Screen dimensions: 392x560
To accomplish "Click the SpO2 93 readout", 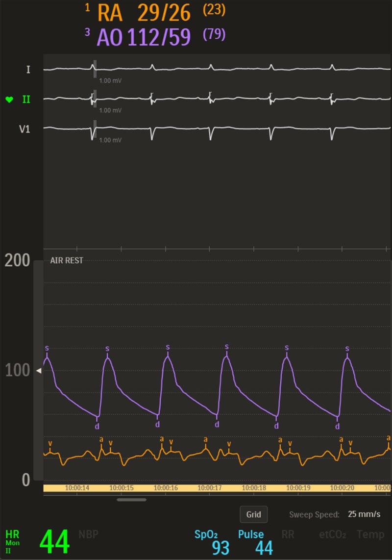I will tap(220, 547).
